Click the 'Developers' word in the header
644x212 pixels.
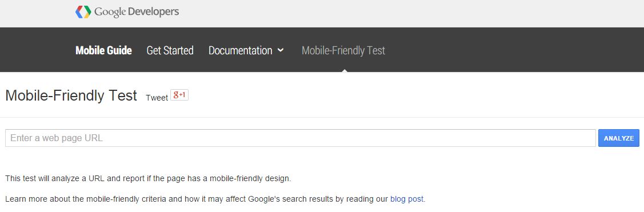154,12
